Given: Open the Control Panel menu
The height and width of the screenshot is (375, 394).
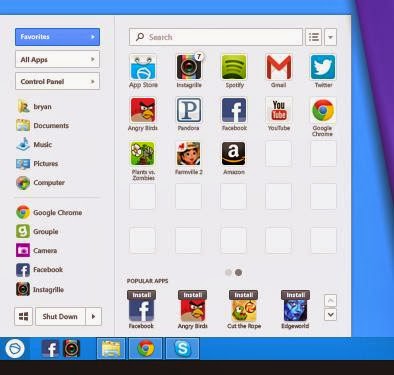Looking at the screenshot, I should pyautogui.click(x=57, y=81).
